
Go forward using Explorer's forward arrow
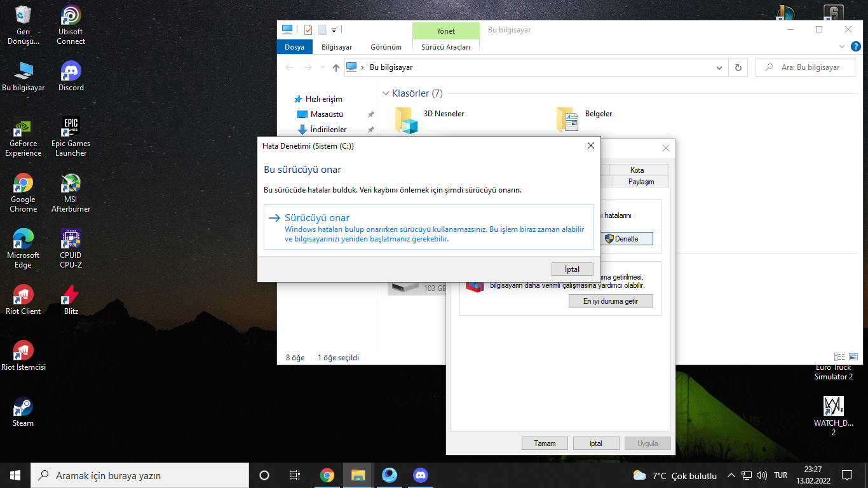[x=308, y=67]
